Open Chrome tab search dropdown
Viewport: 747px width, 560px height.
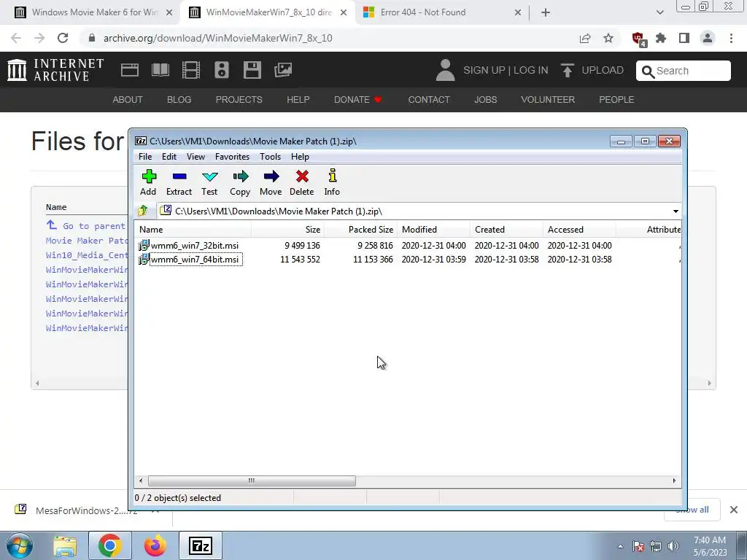click(x=659, y=13)
